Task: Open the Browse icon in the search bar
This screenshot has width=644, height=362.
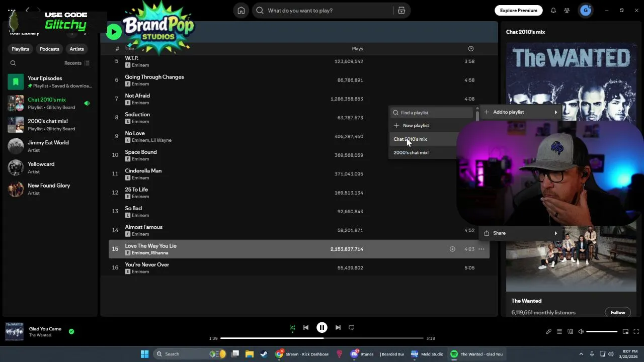Action: pos(401,11)
